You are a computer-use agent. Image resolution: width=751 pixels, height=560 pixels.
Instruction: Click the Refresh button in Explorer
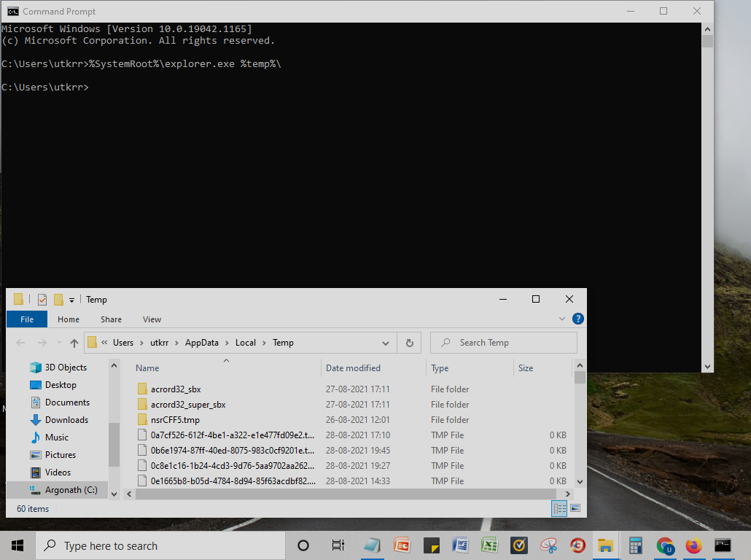click(409, 342)
